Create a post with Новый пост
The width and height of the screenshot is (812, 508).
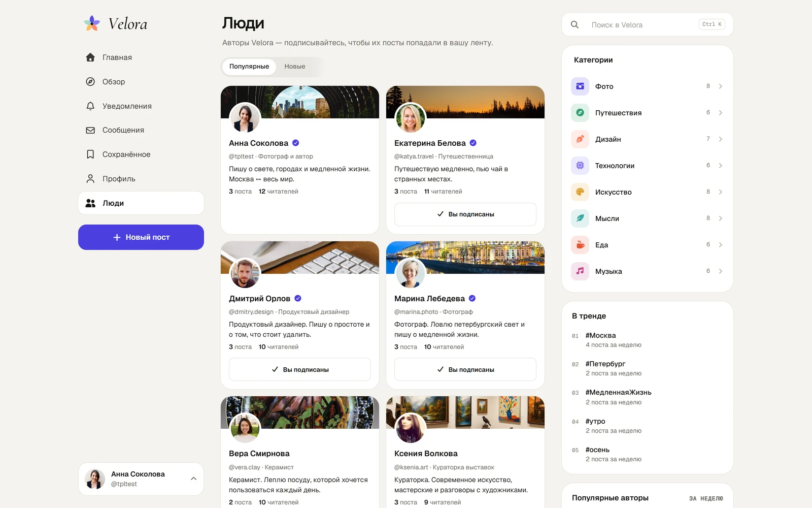pos(141,237)
